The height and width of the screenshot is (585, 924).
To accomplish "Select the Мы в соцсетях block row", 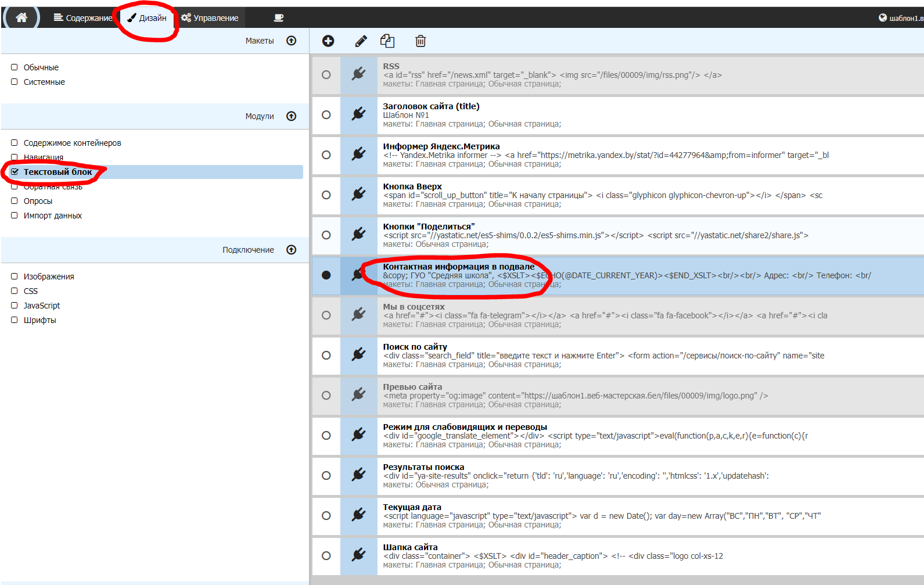I will (581, 315).
